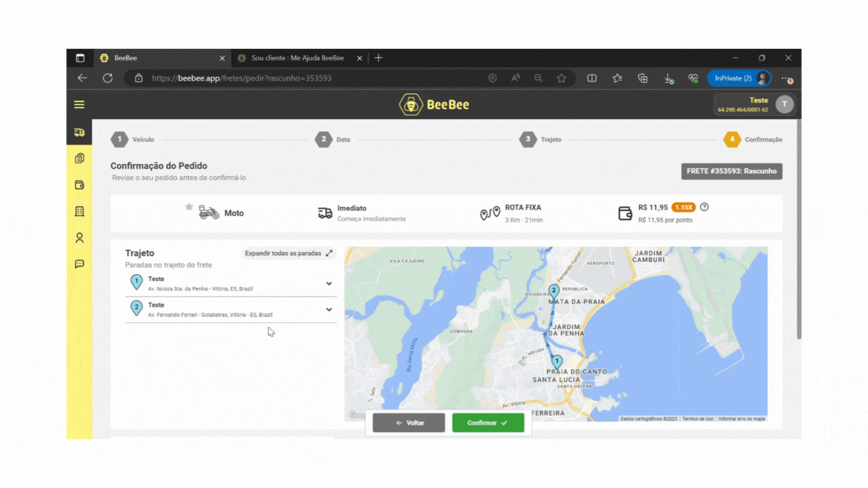868x488 pixels.
Task: Open browser collections icon
Action: point(643,78)
